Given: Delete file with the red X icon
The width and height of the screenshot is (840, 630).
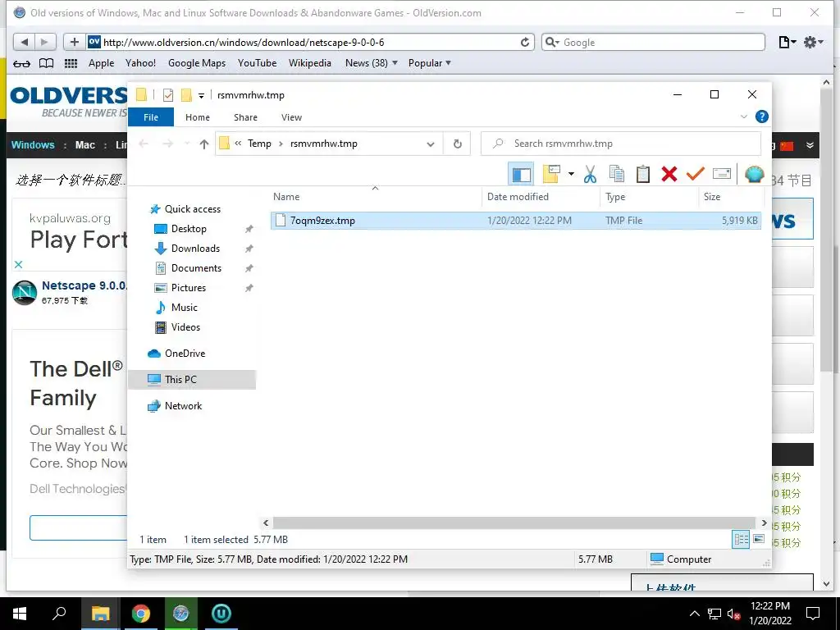Looking at the screenshot, I should [669, 174].
